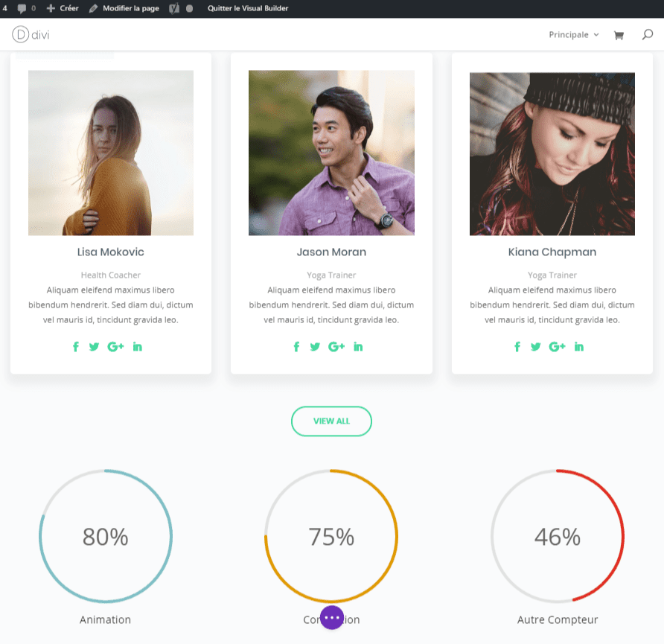Open the comments bubble icon in admin bar
The image size is (664, 644).
click(22, 8)
